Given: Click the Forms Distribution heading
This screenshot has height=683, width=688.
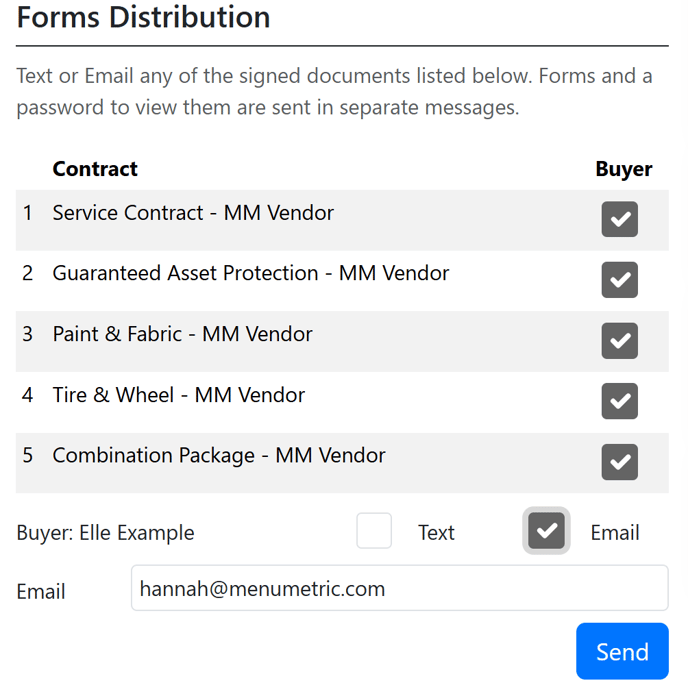Looking at the screenshot, I should [143, 17].
